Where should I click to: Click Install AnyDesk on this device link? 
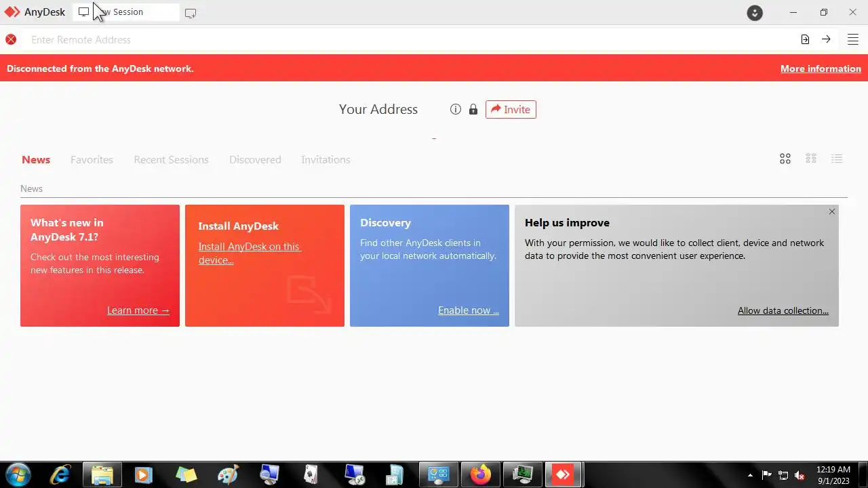tap(250, 253)
